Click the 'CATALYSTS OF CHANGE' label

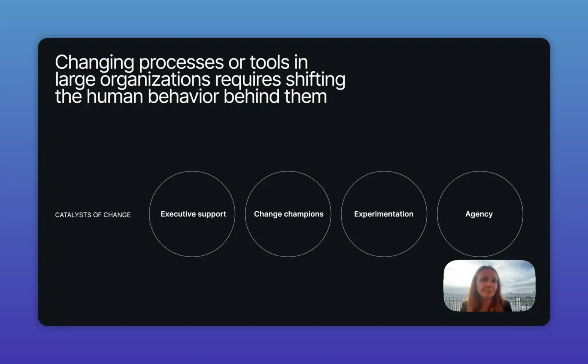[x=93, y=215]
